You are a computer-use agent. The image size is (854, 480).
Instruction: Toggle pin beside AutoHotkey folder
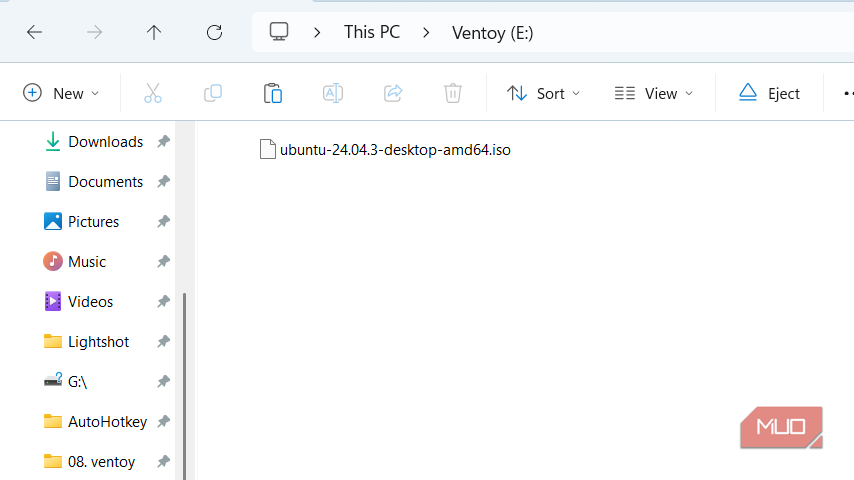click(x=163, y=421)
